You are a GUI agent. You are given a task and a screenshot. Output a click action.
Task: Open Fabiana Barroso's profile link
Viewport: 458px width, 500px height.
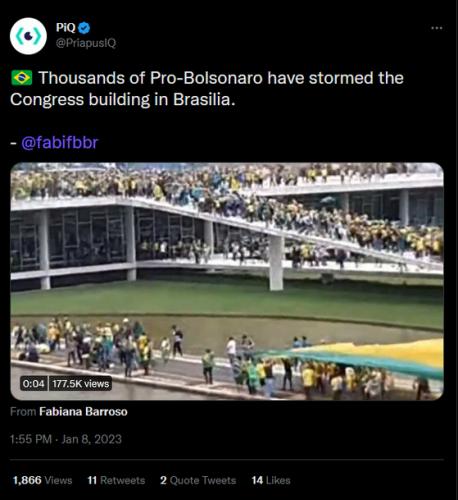83,412
